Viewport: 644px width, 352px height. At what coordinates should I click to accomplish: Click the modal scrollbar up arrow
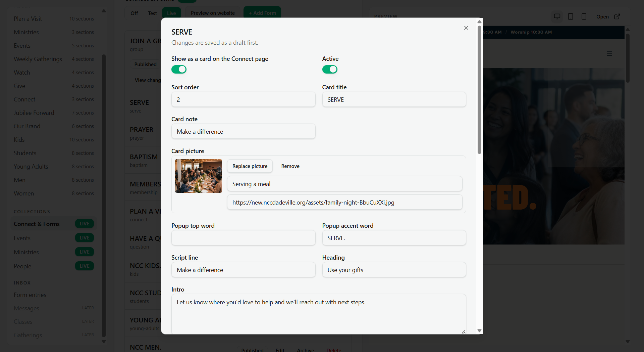(x=479, y=21)
